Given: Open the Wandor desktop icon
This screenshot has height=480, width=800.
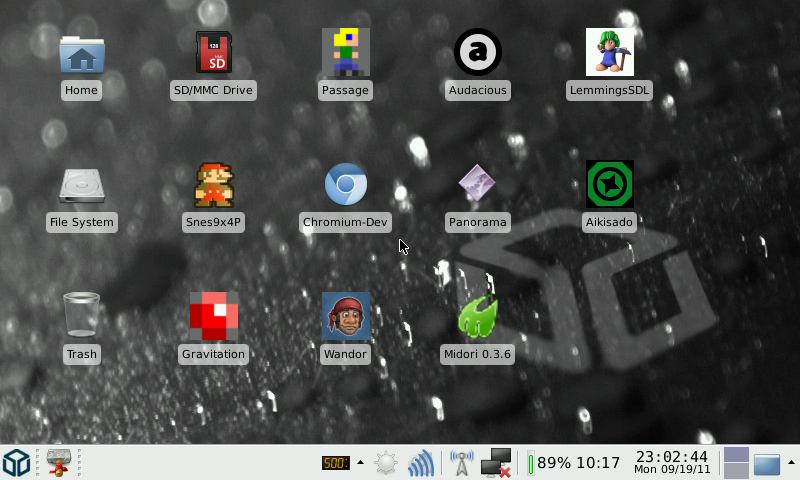Looking at the screenshot, I should coord(345,317).
